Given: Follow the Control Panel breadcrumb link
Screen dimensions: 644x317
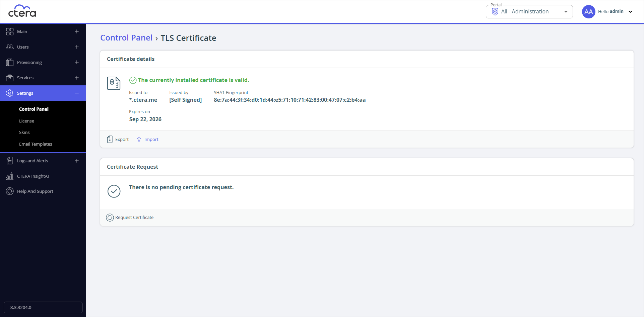Looking at the screenshot, I should click(126, 38).
